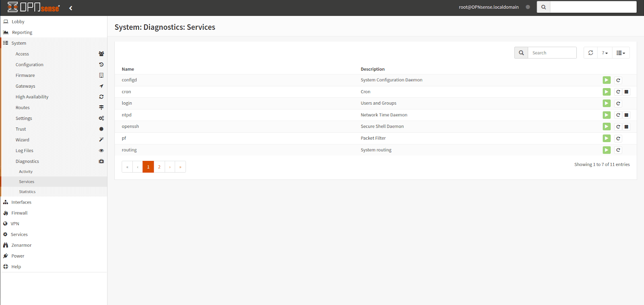Click the green status icon for openssh
This screenshot has height=305, width=644.
point(607,127)
